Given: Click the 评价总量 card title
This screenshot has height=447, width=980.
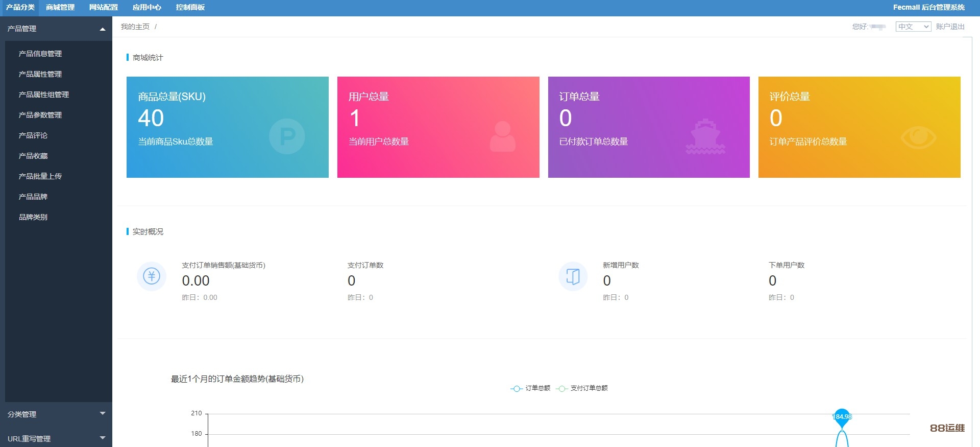Looking at the screenshot, I should [x=790, y=97].
